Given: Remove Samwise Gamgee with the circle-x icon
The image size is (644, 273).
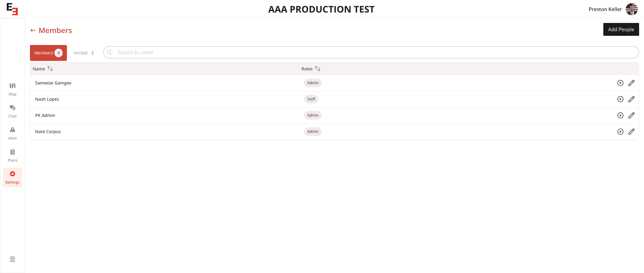Looking at the screenshot, I should [x=620, y=83].
